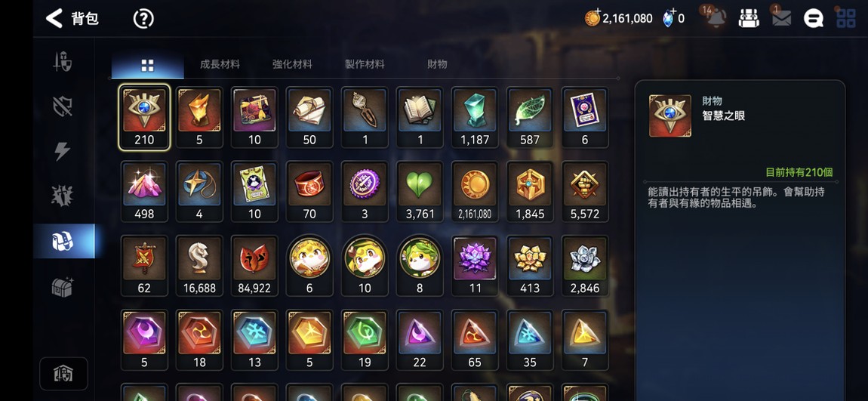Select the lightning bolt sidebar category

click(63, 150)
